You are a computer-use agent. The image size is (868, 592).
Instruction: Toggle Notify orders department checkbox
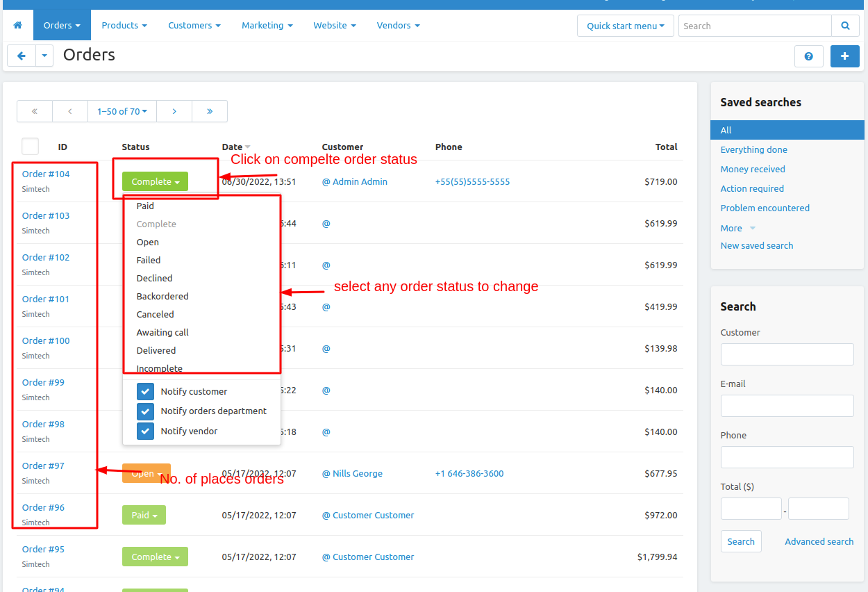coord(145,411)
